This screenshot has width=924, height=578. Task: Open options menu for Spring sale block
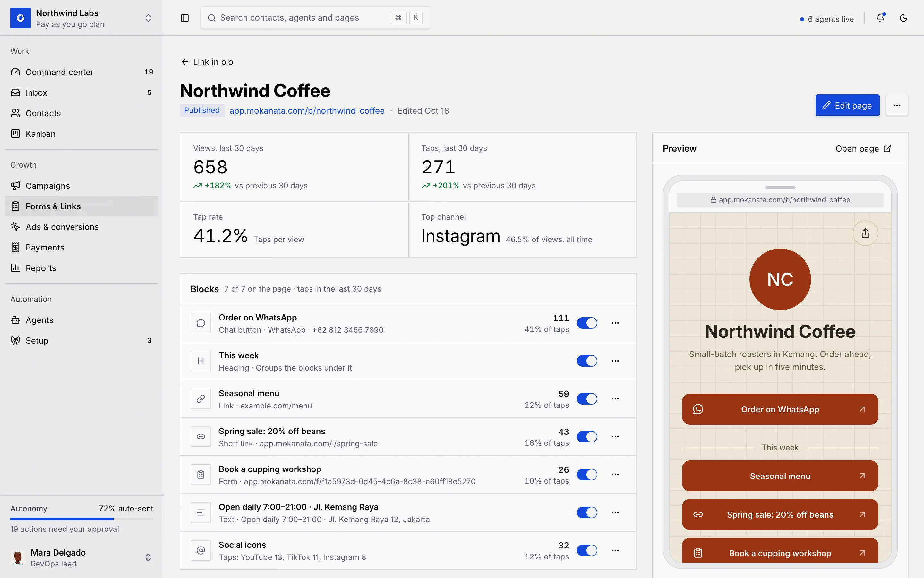click(x=615, y=437)
